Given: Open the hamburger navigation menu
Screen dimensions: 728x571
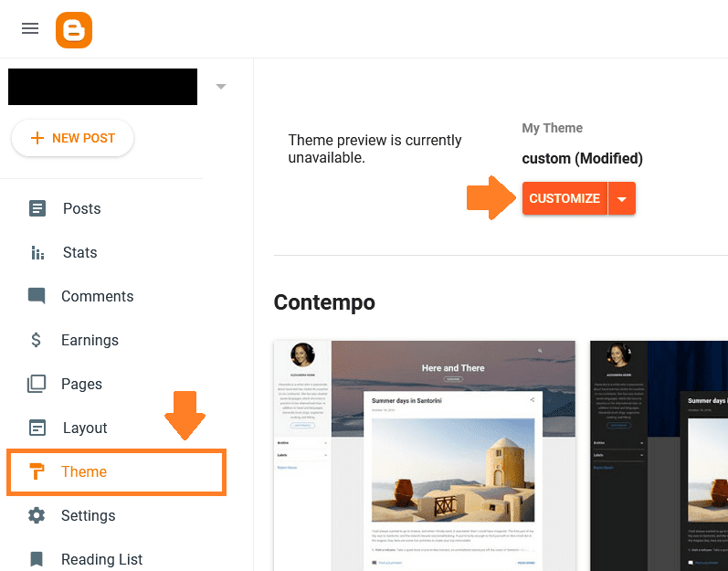Looking at the screenshot, I should coord(30,29).
